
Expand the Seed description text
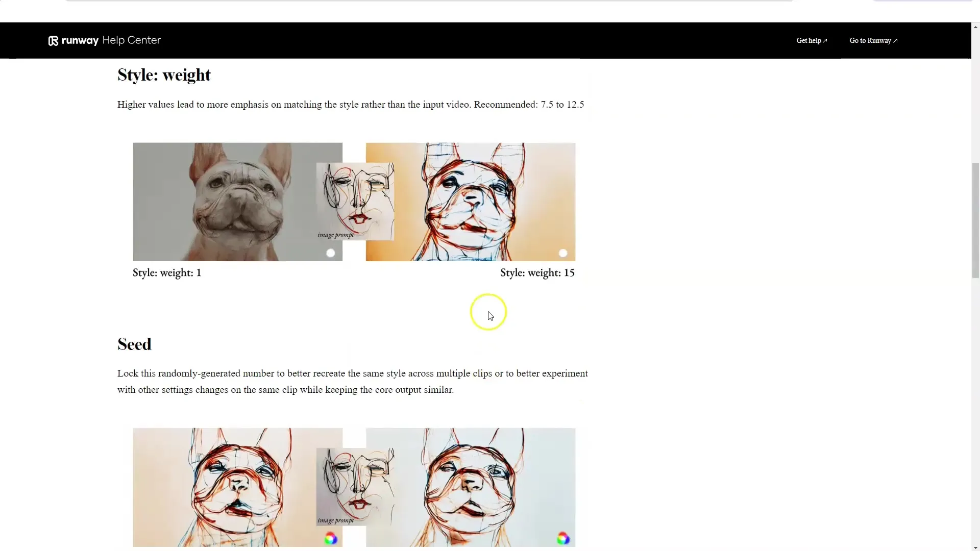[353, 382]
